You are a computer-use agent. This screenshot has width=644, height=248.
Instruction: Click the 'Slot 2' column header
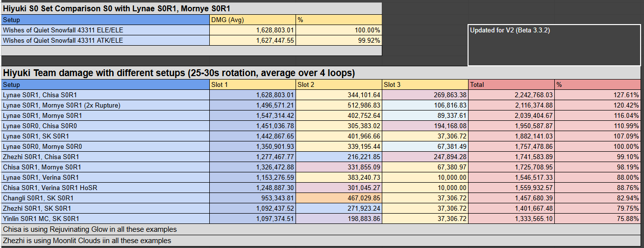(339, 84)
